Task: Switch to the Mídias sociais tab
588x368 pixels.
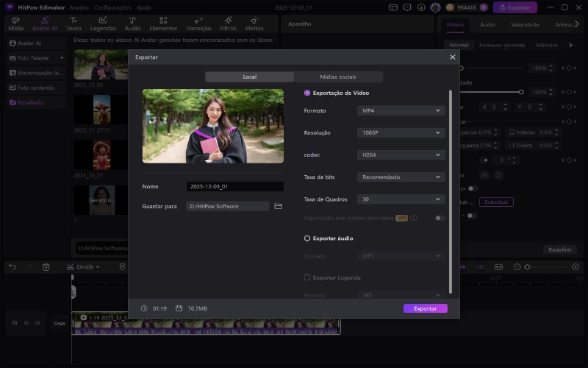Action: 338,77
